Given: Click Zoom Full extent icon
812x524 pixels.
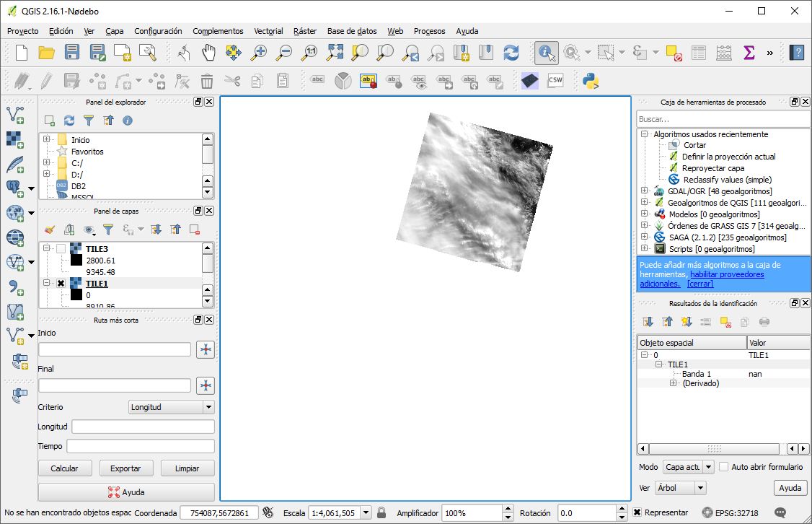Looking at the screenshot, I should click(x=335, y=52).
